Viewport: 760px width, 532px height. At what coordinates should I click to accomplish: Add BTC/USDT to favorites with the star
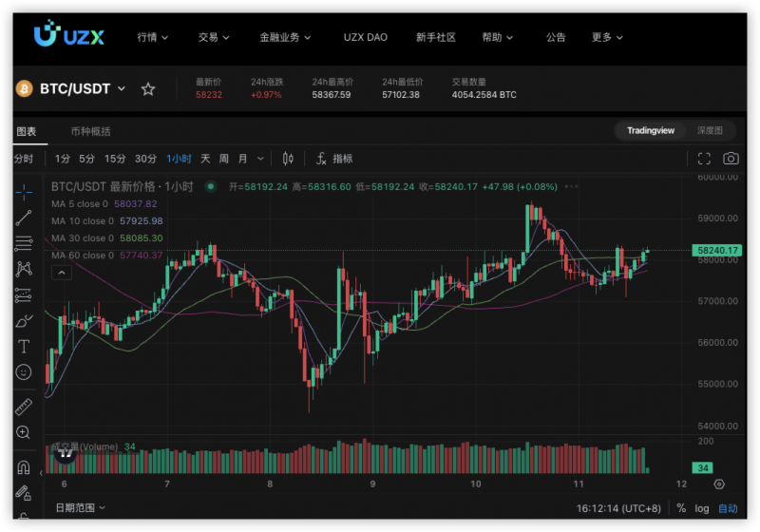[x=148, y=89]
